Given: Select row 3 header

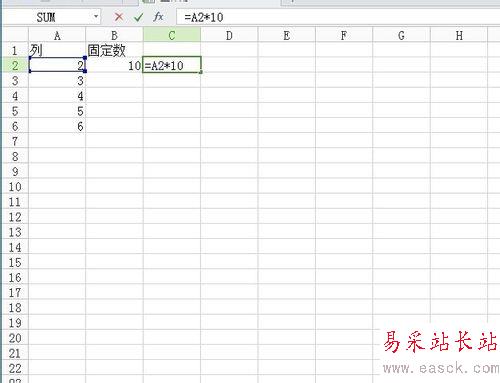Looking at the screenshot, I should point(15,81).
